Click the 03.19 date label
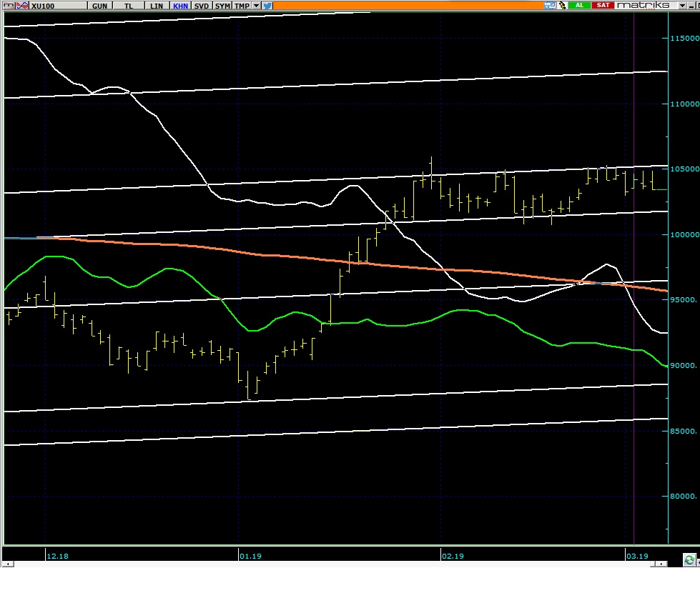This screenshot has width=700, height=593. (x=637, y=556)
